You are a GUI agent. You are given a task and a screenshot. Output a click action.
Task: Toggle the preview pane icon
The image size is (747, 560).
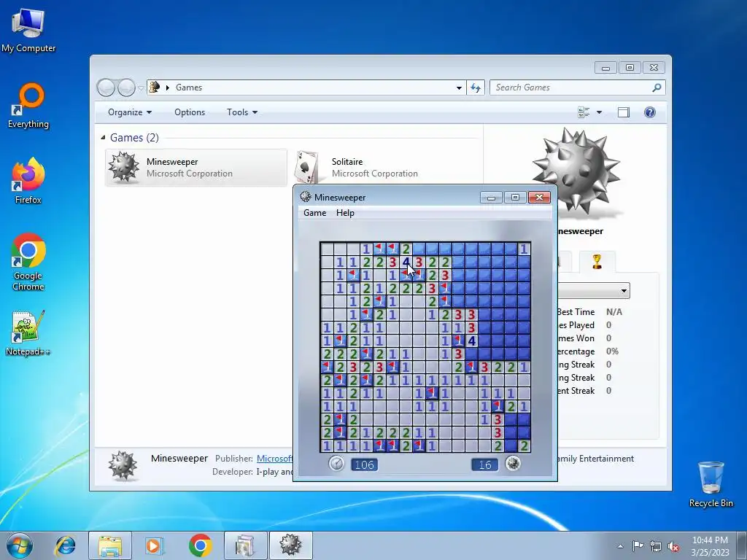pyautogui.click(x=623, y=112)
